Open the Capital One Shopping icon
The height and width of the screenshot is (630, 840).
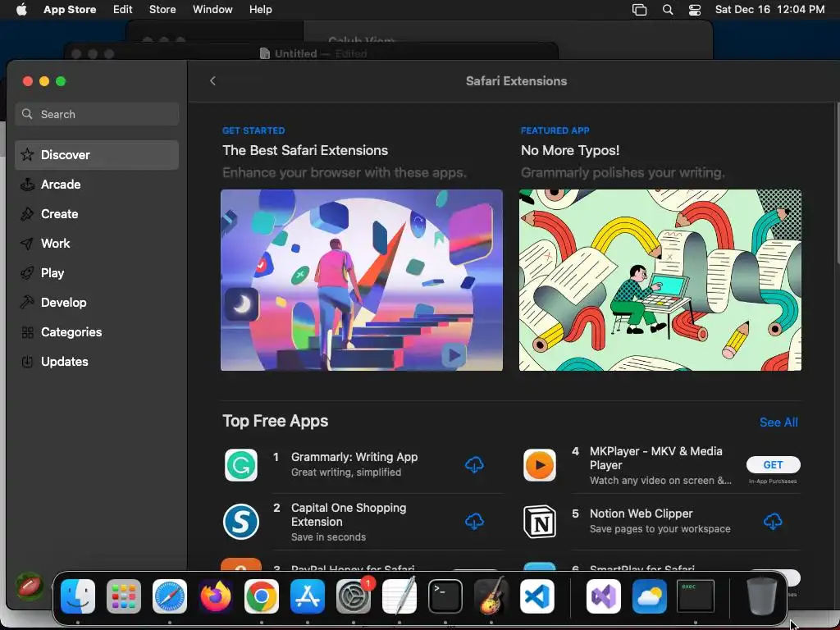click(241, 521)
